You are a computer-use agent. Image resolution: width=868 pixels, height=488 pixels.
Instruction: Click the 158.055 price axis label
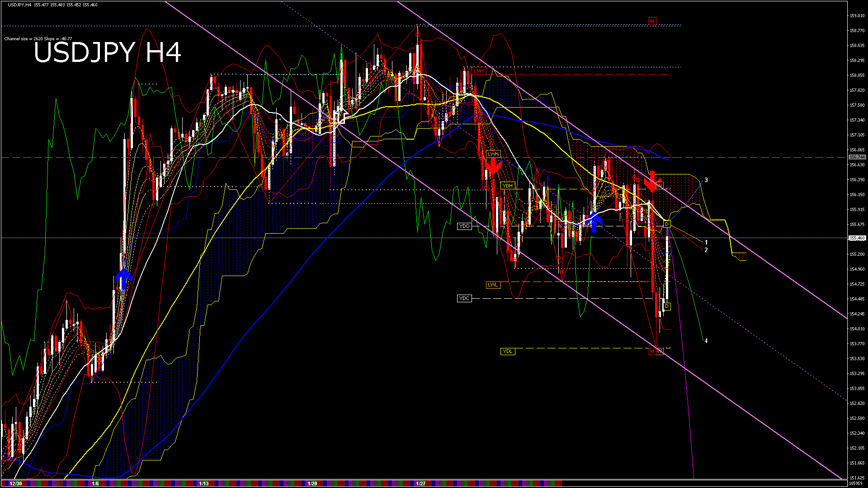pos(857,75)
